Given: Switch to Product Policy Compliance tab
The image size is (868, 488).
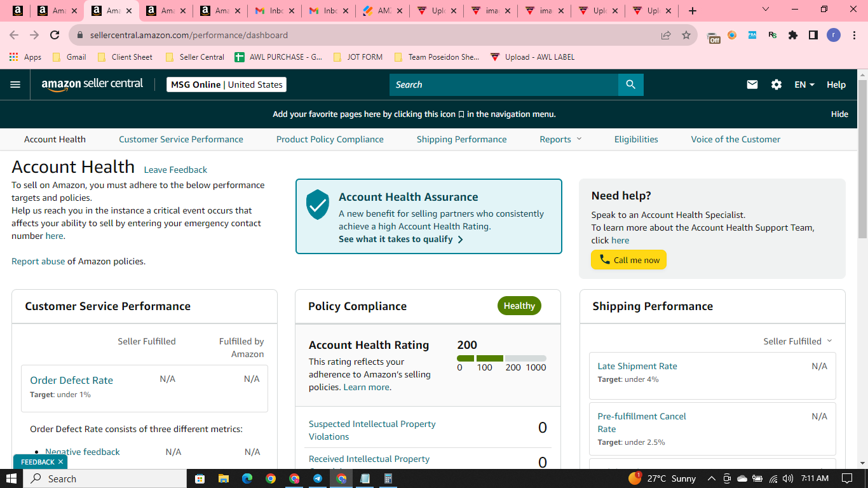Looking at the screenshot, I should point(330,139).
